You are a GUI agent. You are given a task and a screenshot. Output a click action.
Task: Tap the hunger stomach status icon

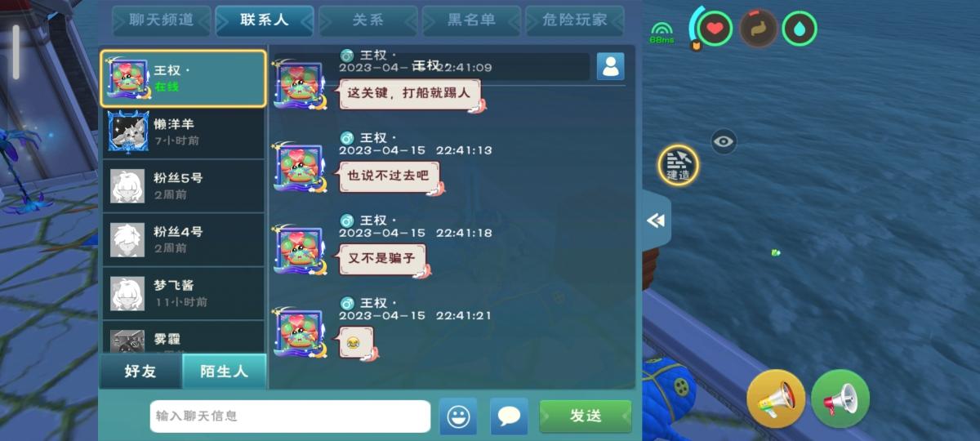(758, 29)
